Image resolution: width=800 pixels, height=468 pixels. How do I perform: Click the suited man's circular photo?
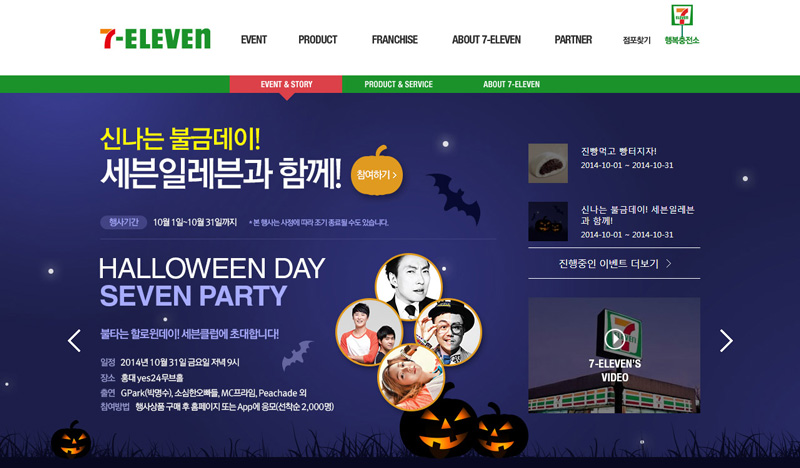point(409,285)
